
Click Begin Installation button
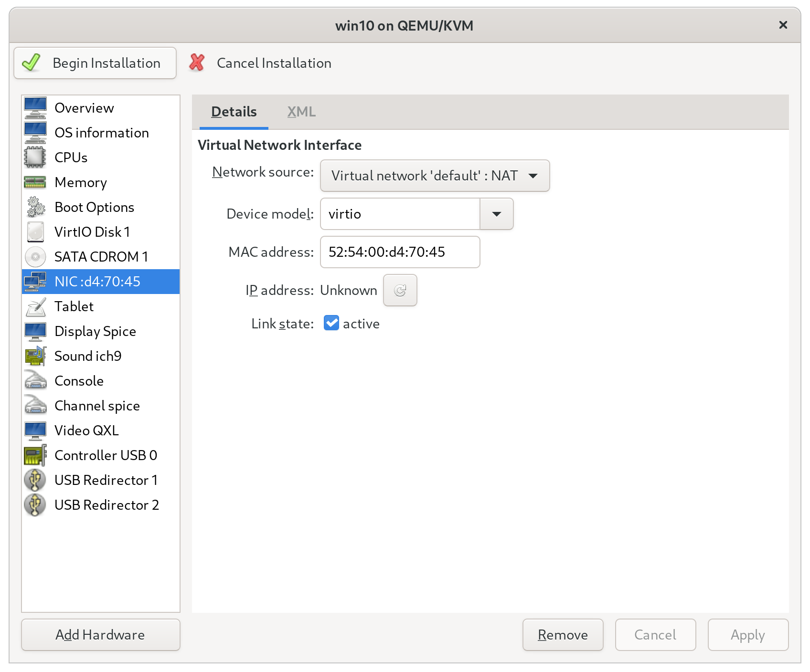[95, 63]
